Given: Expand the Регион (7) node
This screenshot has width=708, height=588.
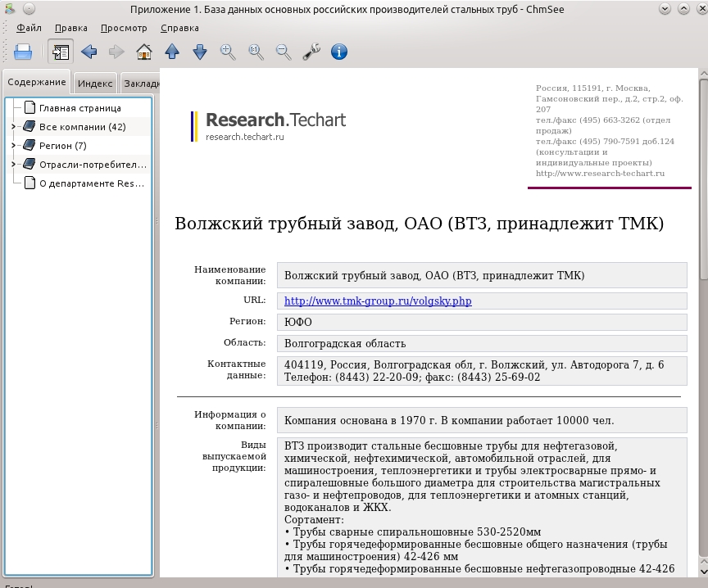Looking at the screenshot, I should [14, 146].
